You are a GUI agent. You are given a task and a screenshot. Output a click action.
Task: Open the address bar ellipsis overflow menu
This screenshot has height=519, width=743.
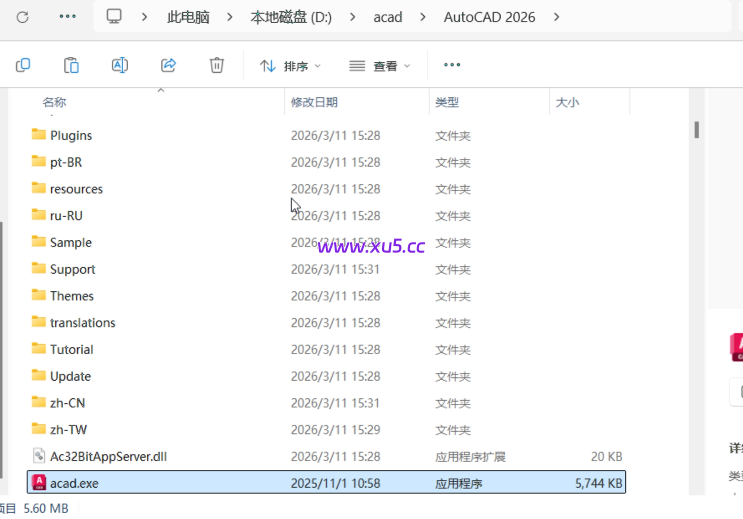(67, 17)
